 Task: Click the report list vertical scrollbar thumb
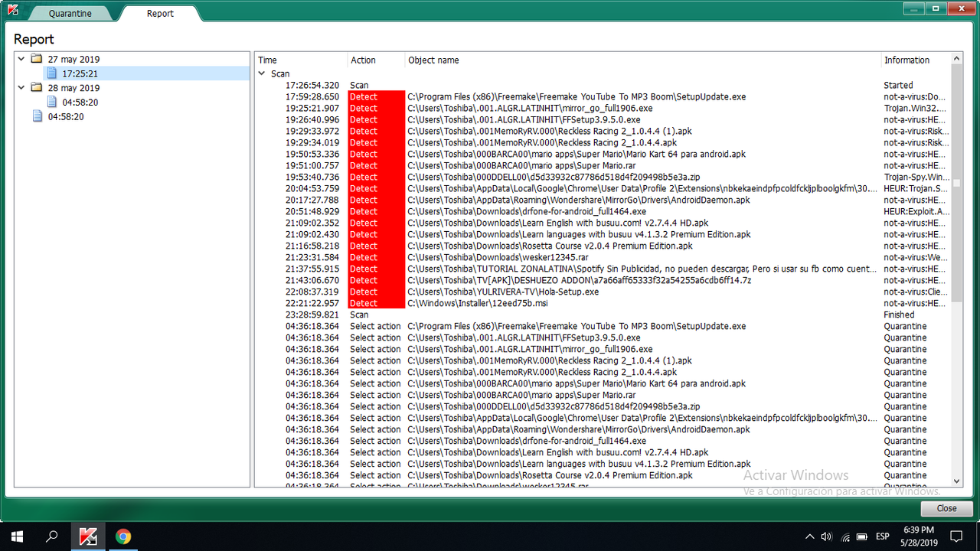coord(956,182)
